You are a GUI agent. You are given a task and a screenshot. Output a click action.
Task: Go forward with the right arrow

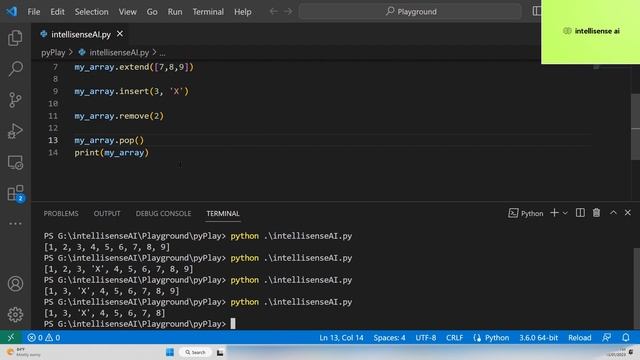(288, 11)
